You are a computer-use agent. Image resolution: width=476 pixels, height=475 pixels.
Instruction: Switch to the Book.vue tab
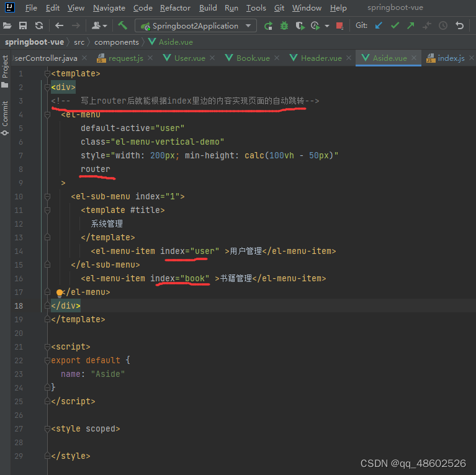point(253,58)
